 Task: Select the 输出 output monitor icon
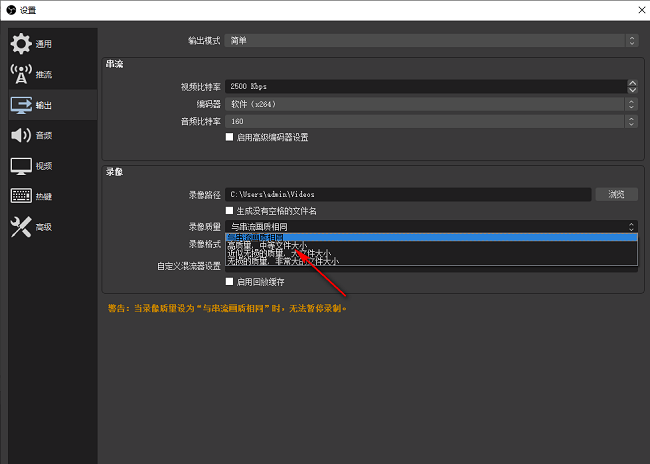pos(21,105)
